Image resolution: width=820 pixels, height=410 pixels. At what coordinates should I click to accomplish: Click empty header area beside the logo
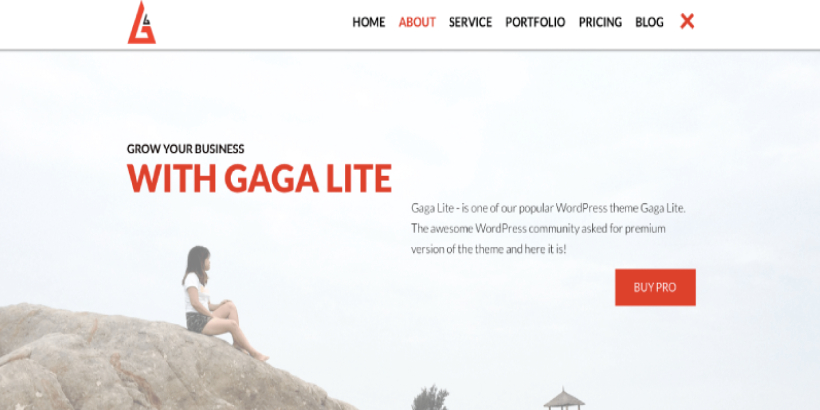click(x=251, y=24)
